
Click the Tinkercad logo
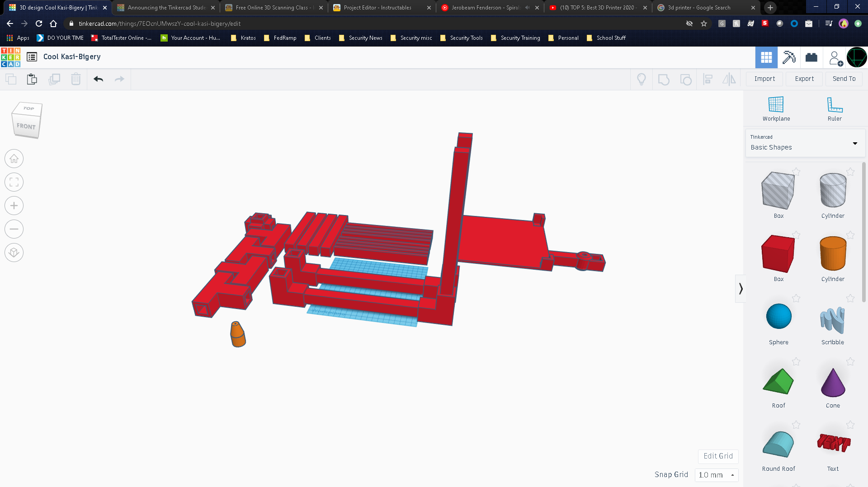[x=11, y=57]
